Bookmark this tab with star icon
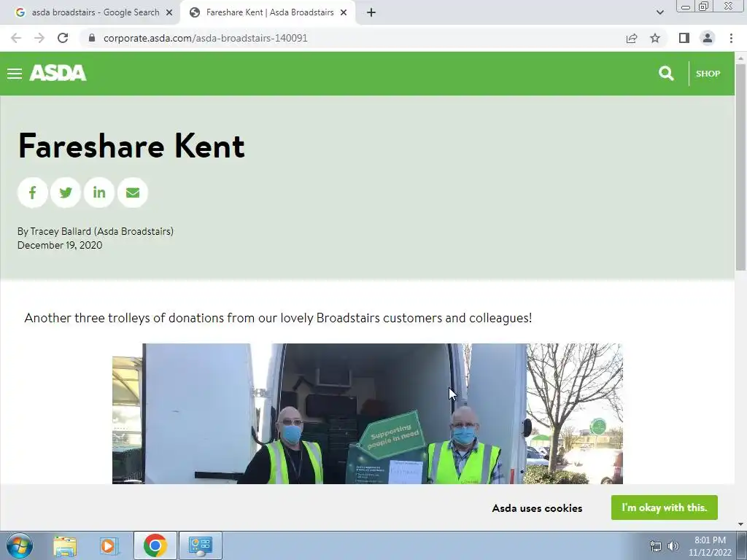This screenshot has height=560, width=747. [x=655, y=38]
